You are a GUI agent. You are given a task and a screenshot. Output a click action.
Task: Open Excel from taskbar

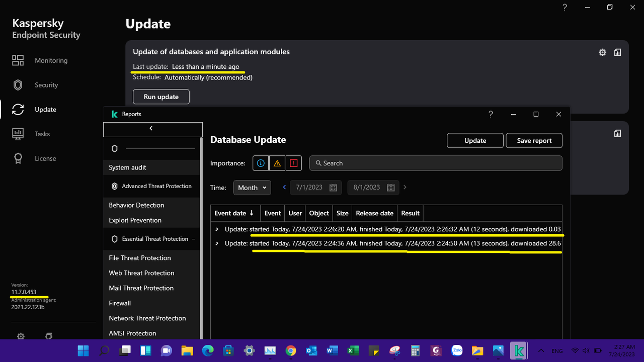(x=353, y=350)
